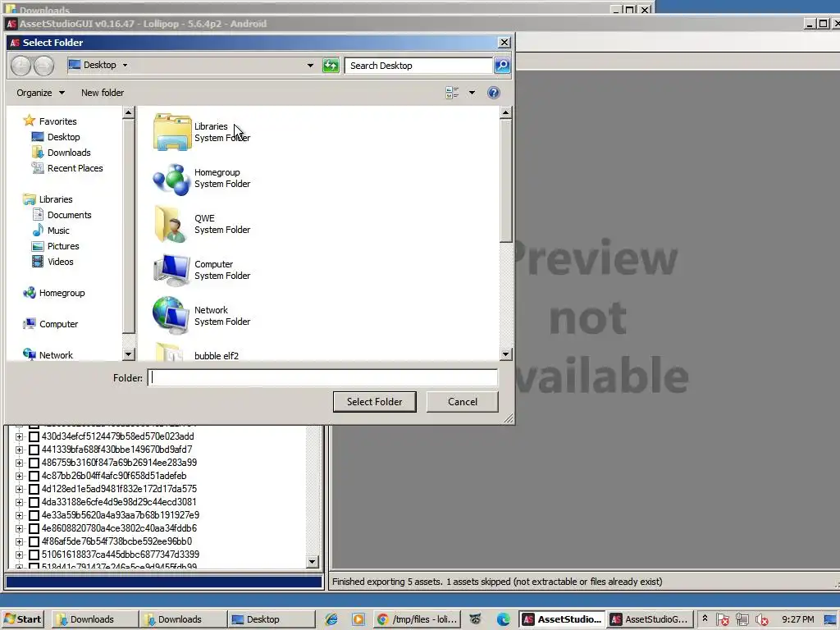
Task: Click the muted volume tray icon
Action: click(x=761, y=620)
